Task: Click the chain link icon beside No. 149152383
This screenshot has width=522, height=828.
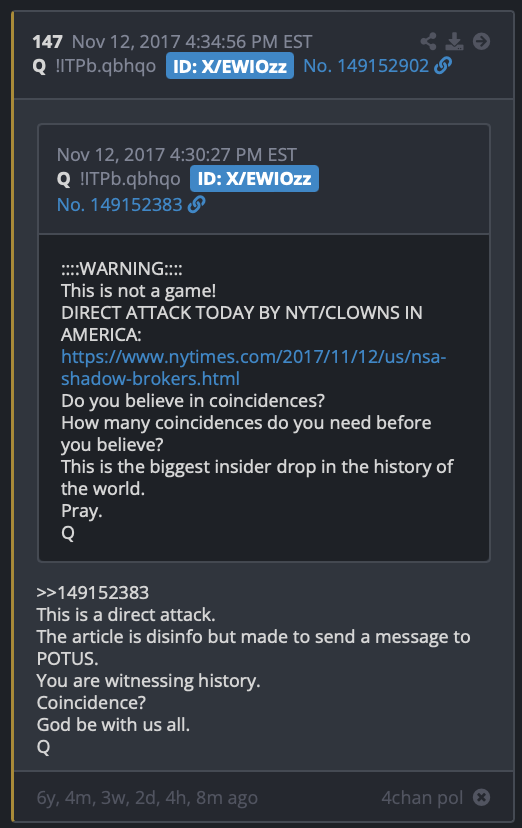Action: pyautogui.click(x=196, y=204)
